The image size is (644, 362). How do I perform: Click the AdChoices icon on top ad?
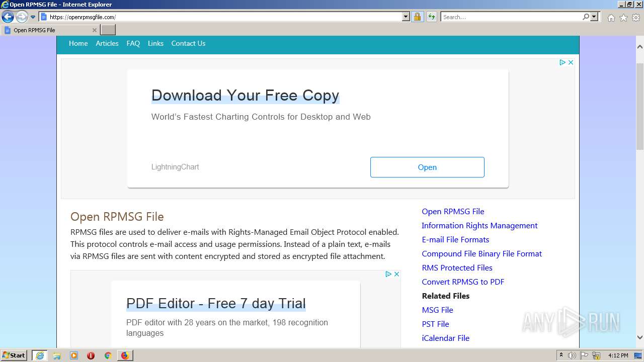562,62
